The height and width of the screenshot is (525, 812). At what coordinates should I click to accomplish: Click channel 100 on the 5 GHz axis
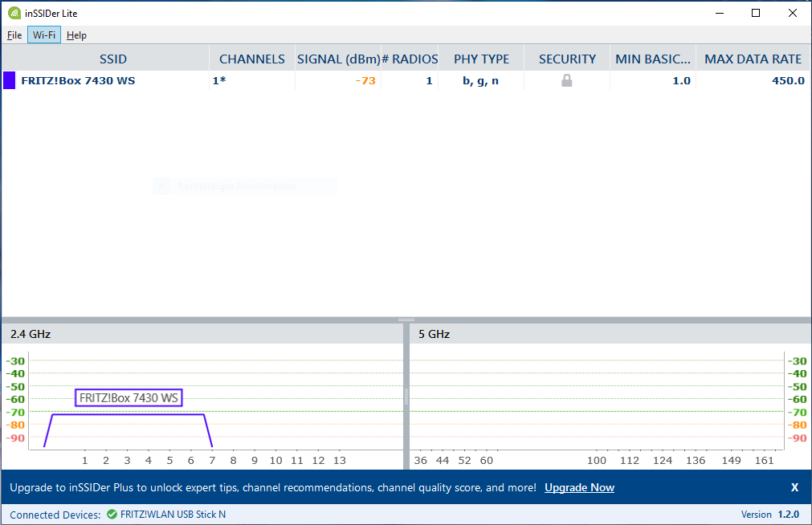tap(597, 460)
